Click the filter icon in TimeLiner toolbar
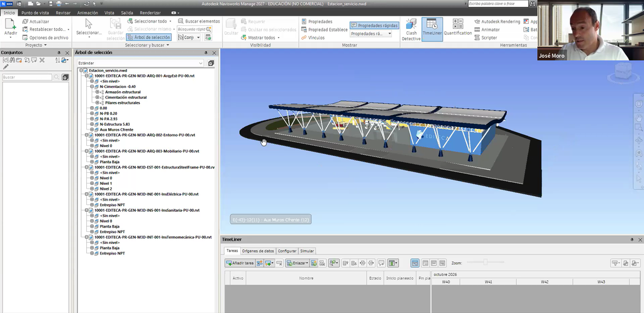The width and height of the screenshot is (644, 313). click(615, 263)
